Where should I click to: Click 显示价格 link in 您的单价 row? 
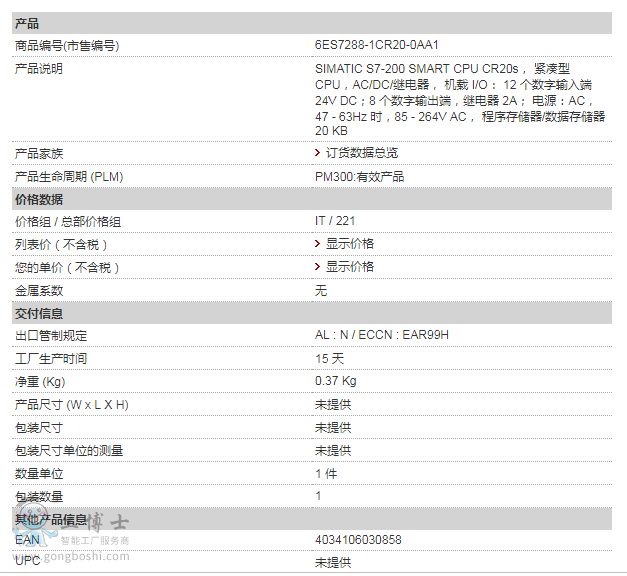pos(350,267)
